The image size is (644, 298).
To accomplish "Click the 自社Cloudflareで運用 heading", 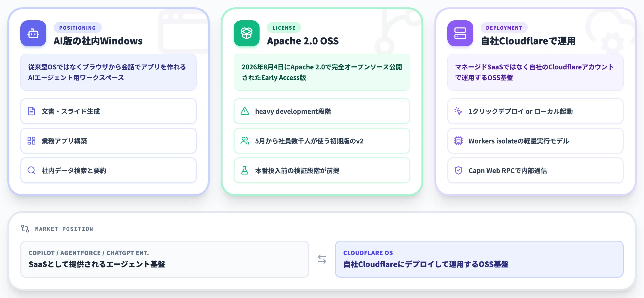I will [528, 41].
